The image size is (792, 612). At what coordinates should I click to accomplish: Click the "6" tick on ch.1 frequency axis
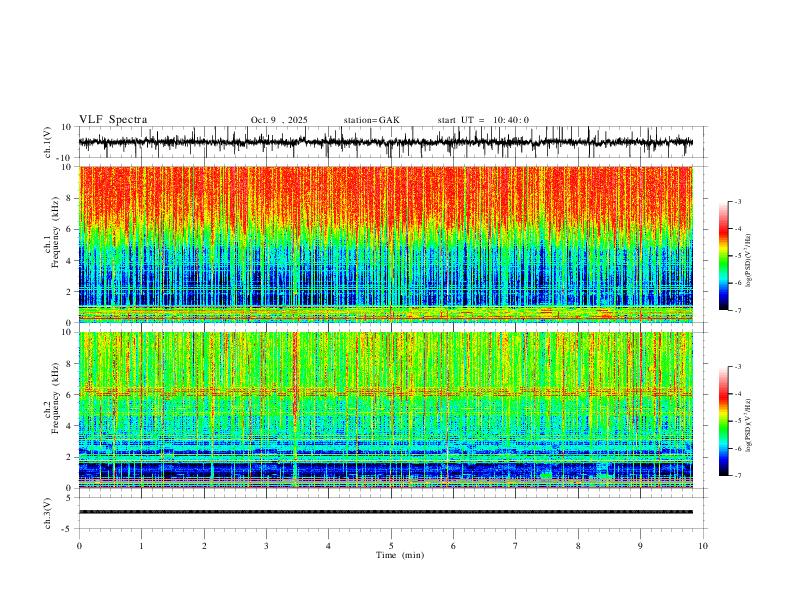point(69,229)
